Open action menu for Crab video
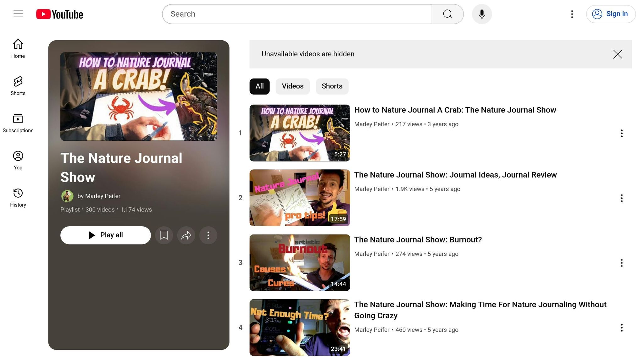 click(621, 133)
